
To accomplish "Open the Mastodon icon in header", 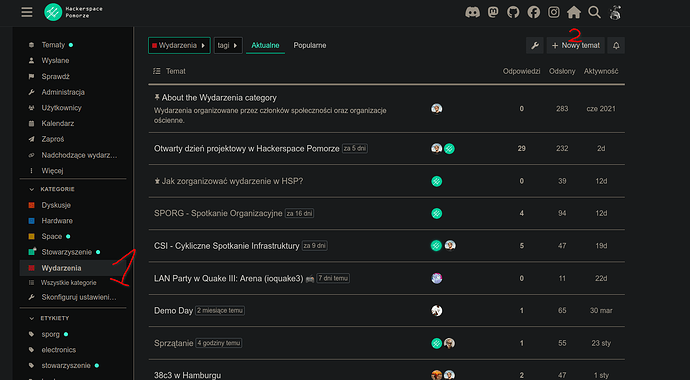I will pyautogui.click(x=493, y=12).
